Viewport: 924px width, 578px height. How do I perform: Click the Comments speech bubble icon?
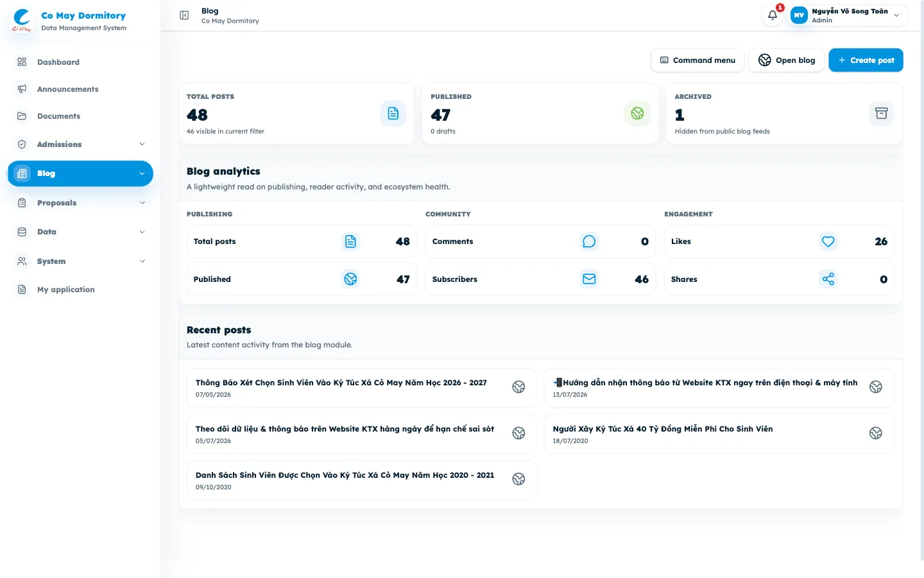pyautogui.click(x=589, y=241)
